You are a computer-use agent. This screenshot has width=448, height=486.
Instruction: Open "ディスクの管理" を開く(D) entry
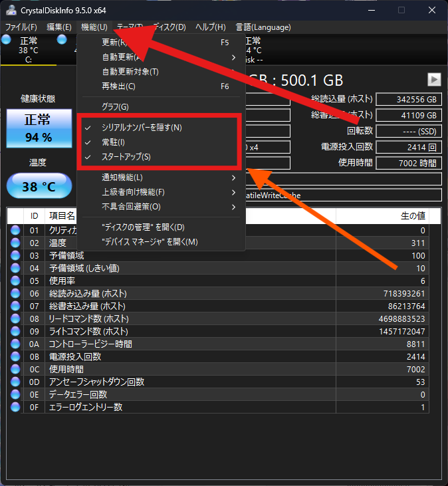pos(143,227)
